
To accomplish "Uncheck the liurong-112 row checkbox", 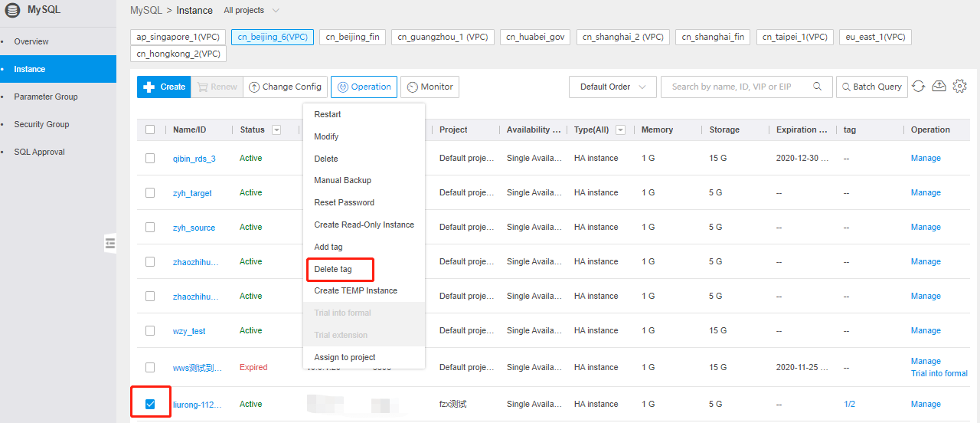I will click(x=150, y=404).
